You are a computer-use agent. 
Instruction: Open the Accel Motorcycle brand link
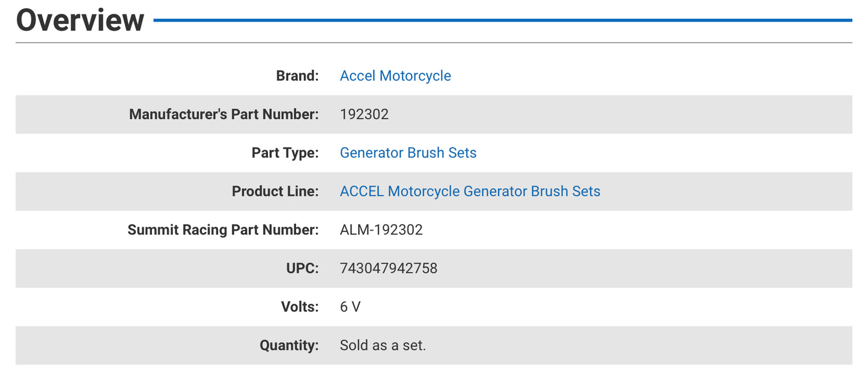pos(395,76)
